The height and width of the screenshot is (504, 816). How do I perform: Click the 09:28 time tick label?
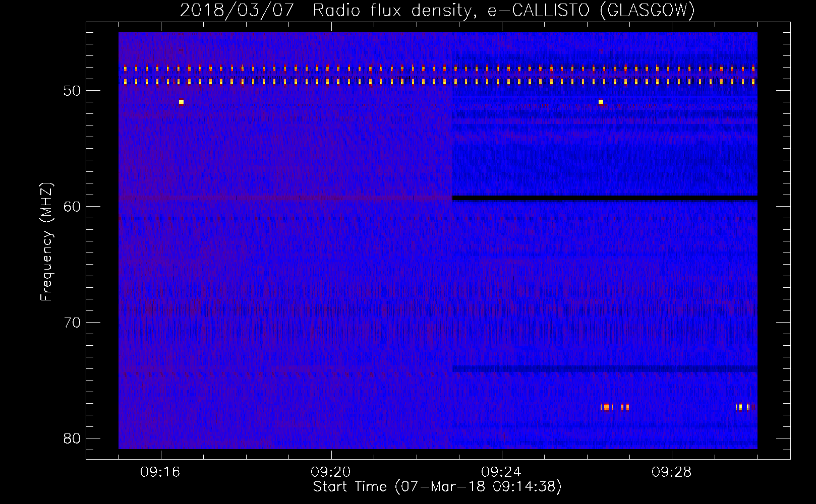tap(672, 472)
